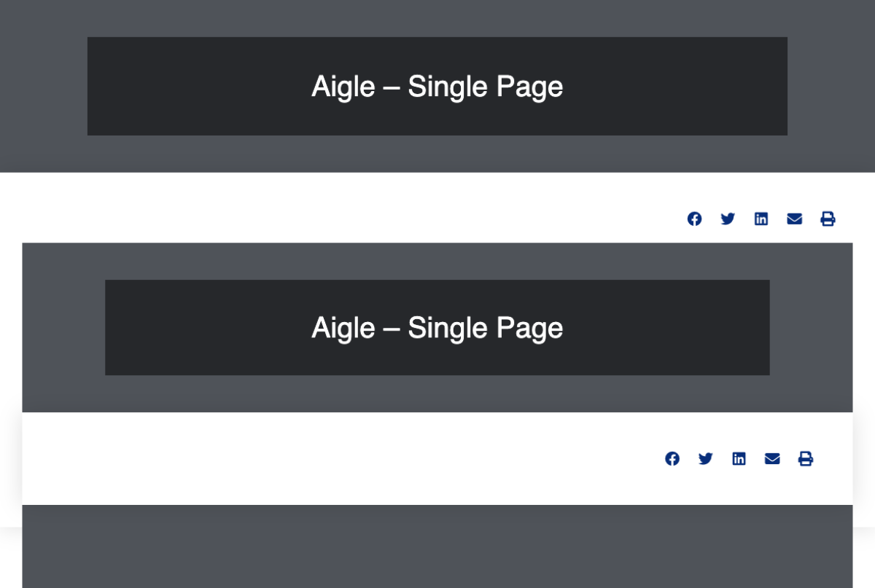Screen dimensions: 875x588
Task: Print the page with the upper printer icon
Action: [x=828, y=219]
